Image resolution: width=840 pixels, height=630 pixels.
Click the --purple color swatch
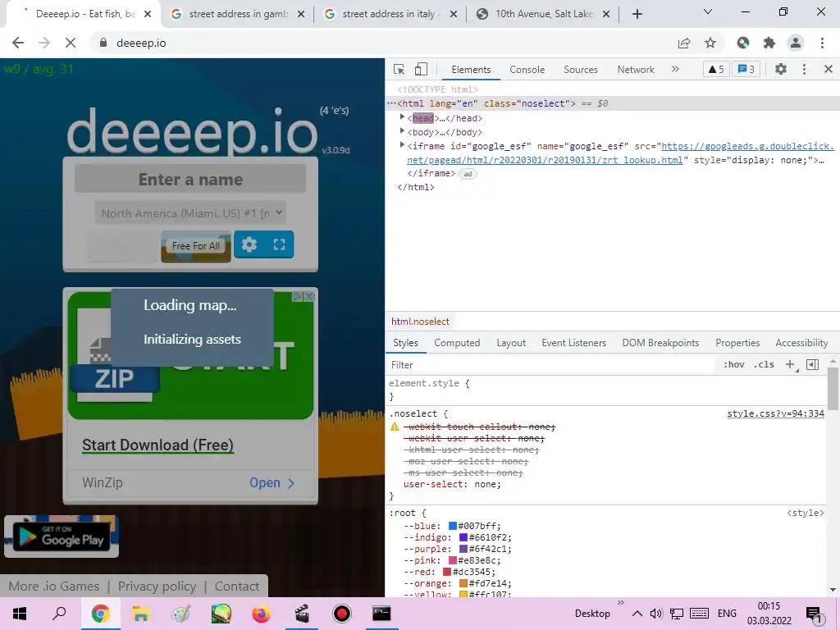point(463,549)
